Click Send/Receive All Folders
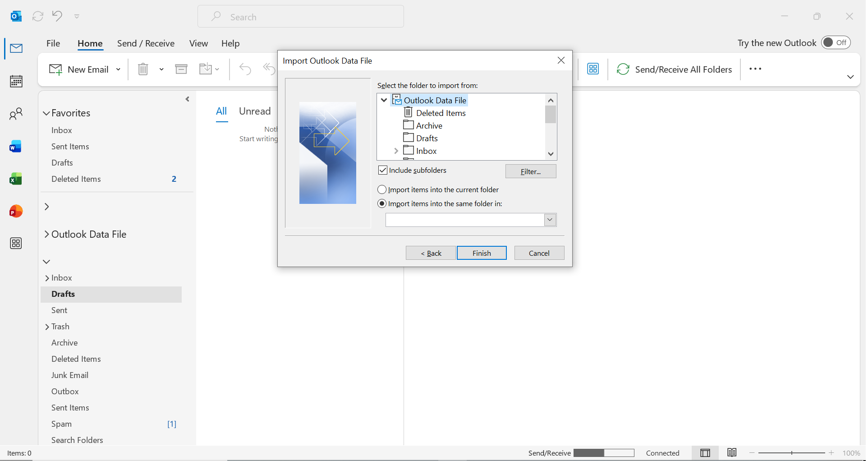Image resolution: width=868 pixels, height=461 pixels. click(674, 69)
